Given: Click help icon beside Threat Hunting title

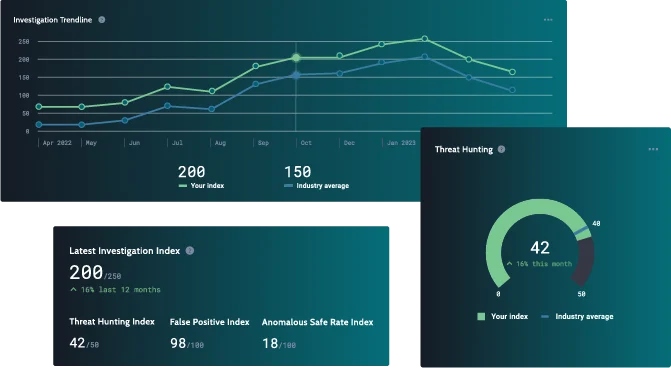Looking at the screenshot, I should pos(501,149).
